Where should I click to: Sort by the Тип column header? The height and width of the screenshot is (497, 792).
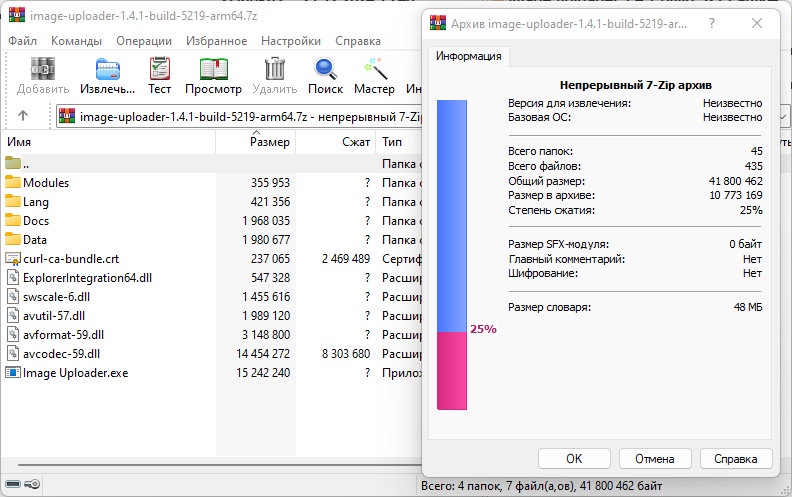(399, 142)
